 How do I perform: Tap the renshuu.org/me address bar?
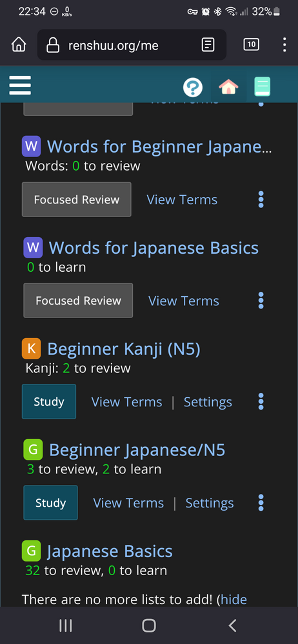pyautogui.click(x=132, y=45)
